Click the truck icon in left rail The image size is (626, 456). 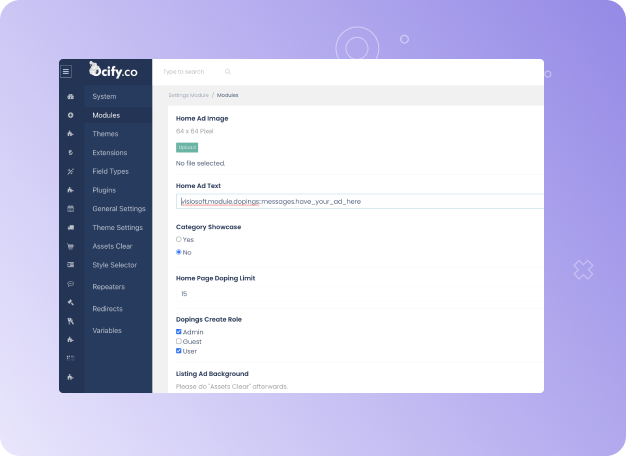(70, 228)
